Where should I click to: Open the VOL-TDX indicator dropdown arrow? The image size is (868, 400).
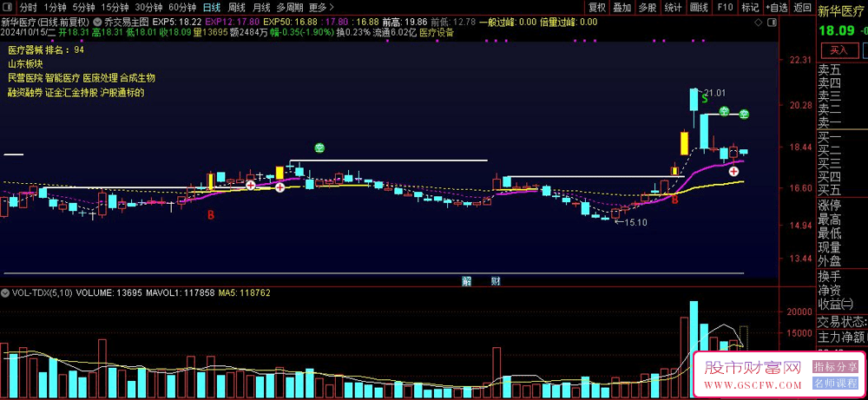pos(6,292)
